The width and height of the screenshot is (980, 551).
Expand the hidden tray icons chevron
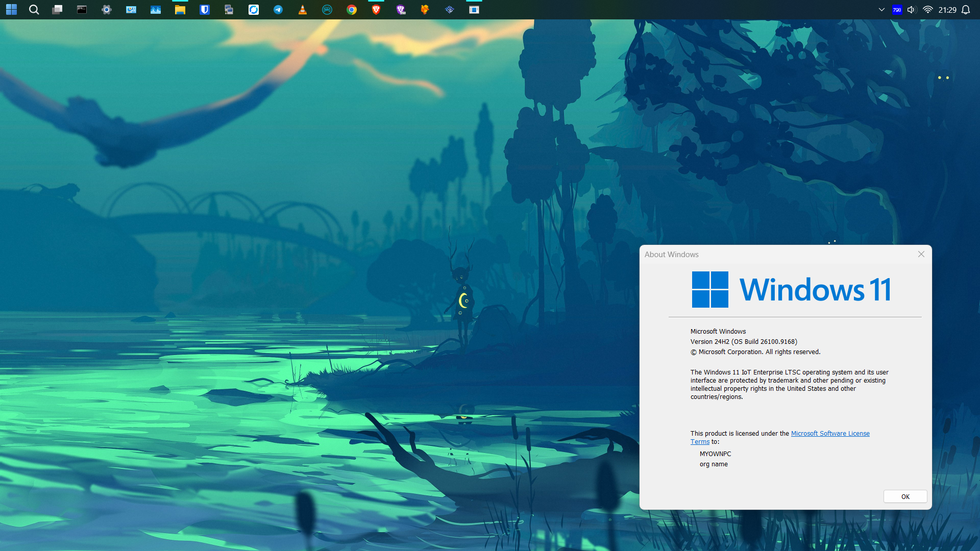pyautogui.click(x=881, y=10)
